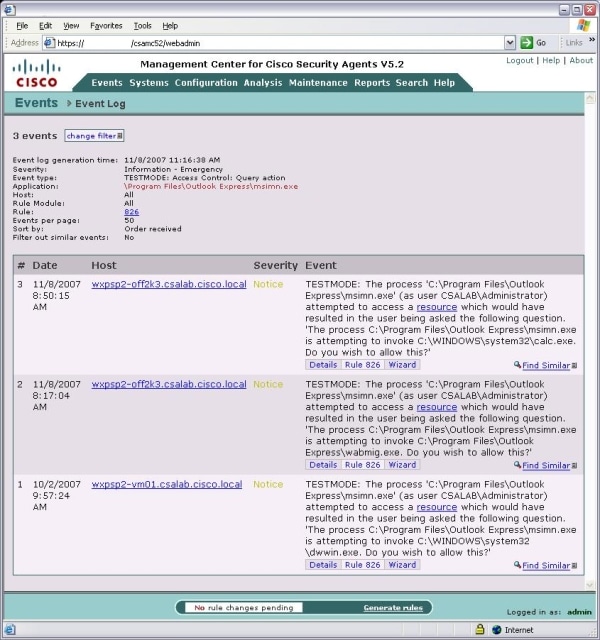This screenshot has width=600, height=640.
Task: Open the Edit menu
Action: click(45, 26)
